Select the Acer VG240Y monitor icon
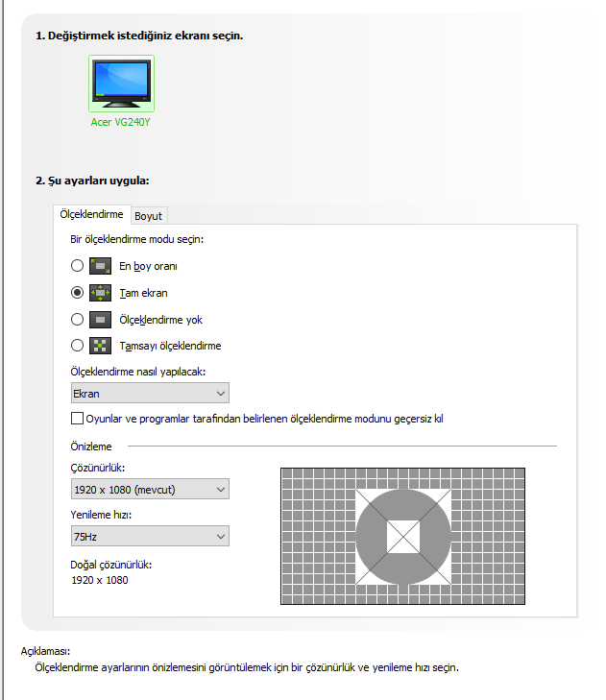Viewport: 606px width, 700px height. click(x=121, y=84)
